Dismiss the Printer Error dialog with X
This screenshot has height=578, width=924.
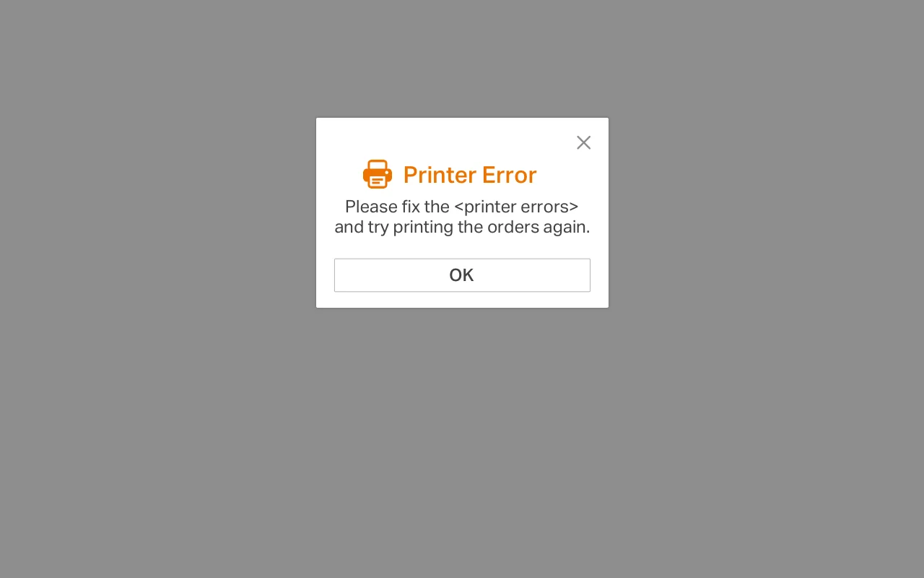(583, 142)
